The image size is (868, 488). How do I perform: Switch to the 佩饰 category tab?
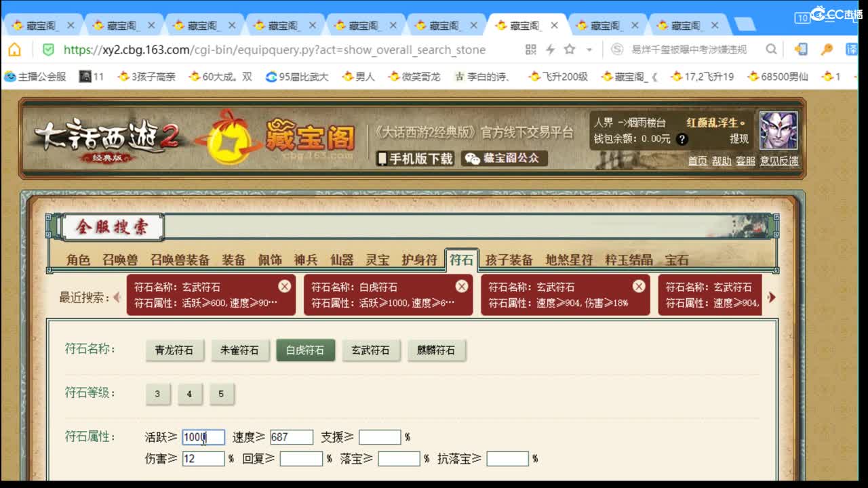pos(270,260)
